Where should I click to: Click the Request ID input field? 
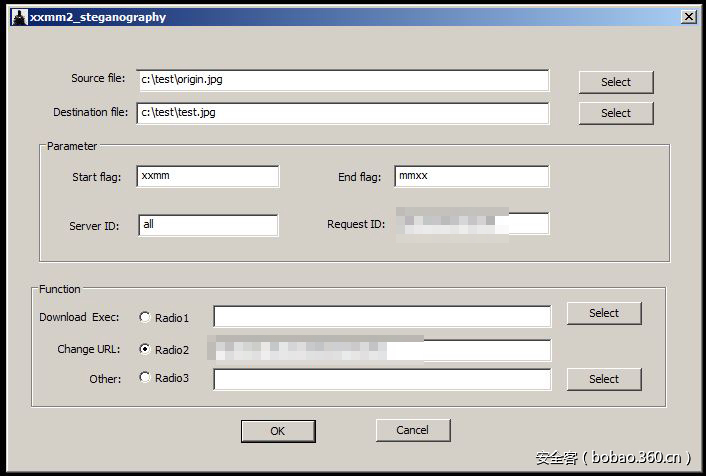pyautogui.click(x=470, y=224)
